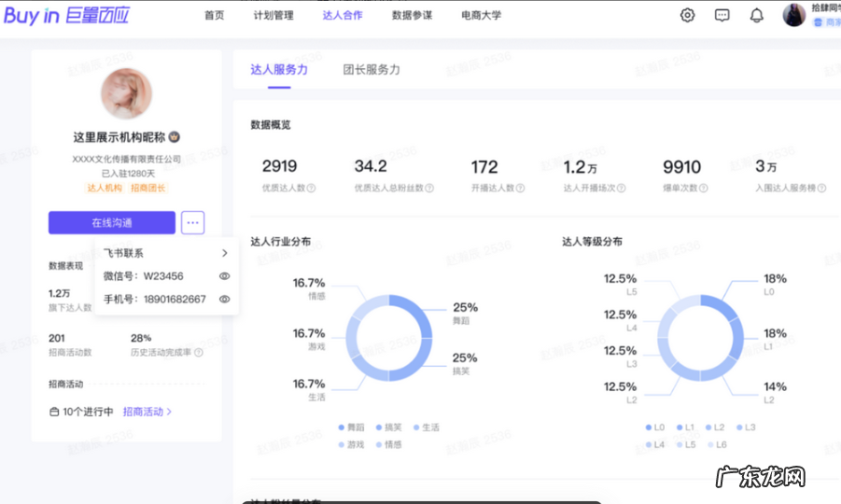
Task: Click the 172 开播达人数 value
Action: [484, 167]
